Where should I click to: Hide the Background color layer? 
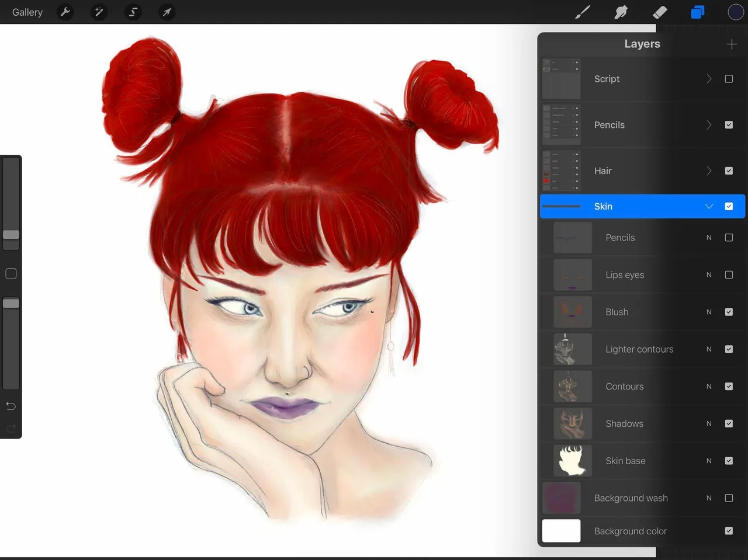click(x=729, y=531)
